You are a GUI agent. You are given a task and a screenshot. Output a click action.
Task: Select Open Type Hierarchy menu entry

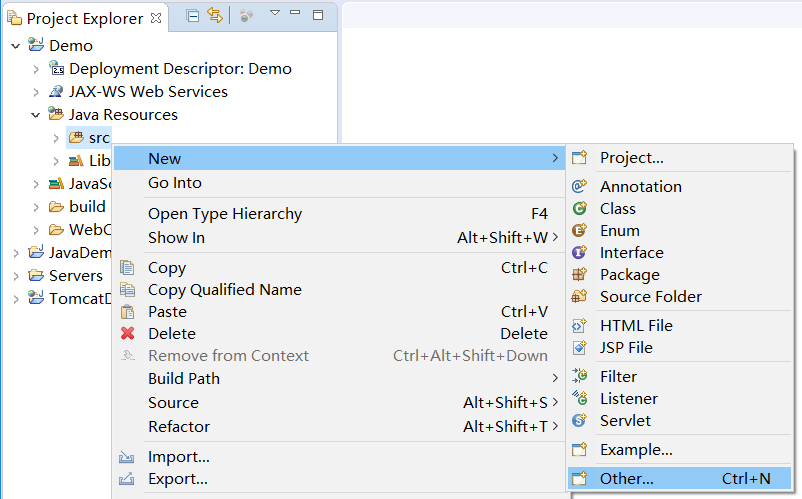[x=225, y=214]
